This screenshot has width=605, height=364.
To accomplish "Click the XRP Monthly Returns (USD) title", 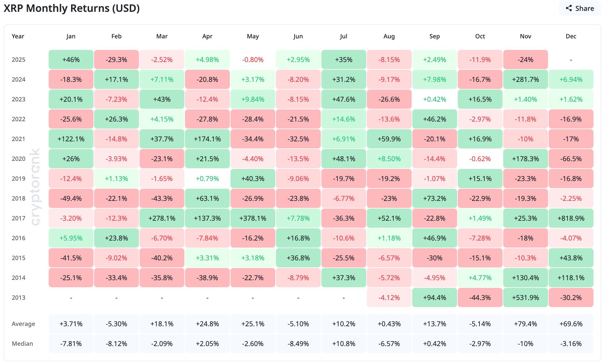I will pyautogui.click(x=72, y=8).
